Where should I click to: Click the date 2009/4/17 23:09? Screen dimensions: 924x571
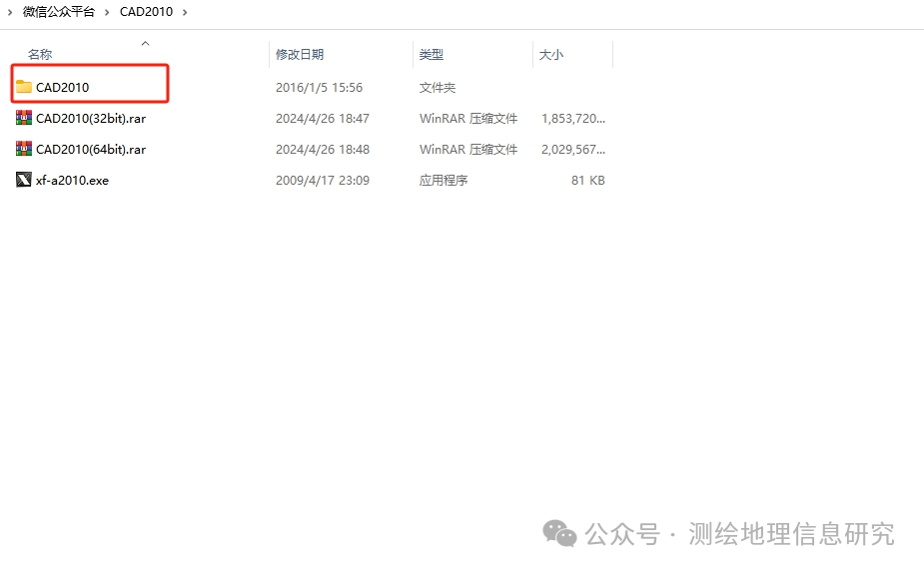pos(323,180)
